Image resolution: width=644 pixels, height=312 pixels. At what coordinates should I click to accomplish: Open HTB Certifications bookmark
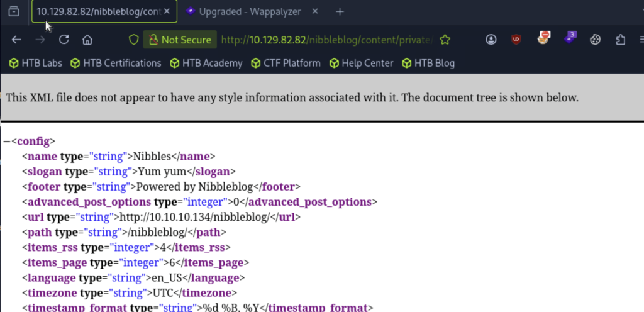[x=116, y=64]
